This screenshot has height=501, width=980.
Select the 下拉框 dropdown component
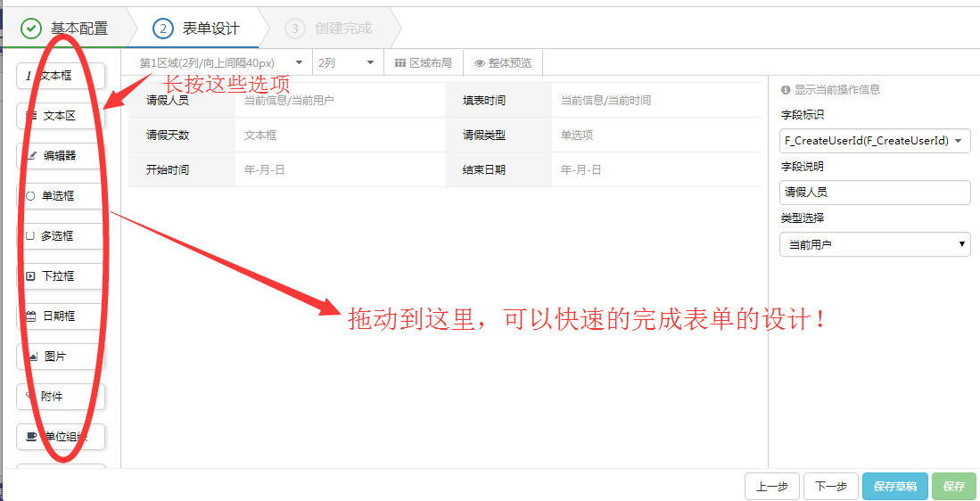click(x=60, y=276)
